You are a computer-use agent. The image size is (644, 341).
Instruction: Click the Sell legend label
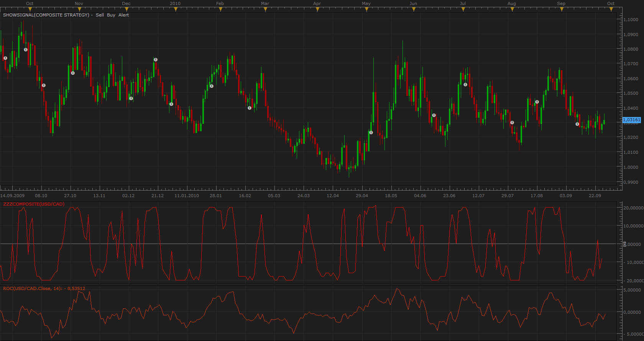[x=100, y=15]
